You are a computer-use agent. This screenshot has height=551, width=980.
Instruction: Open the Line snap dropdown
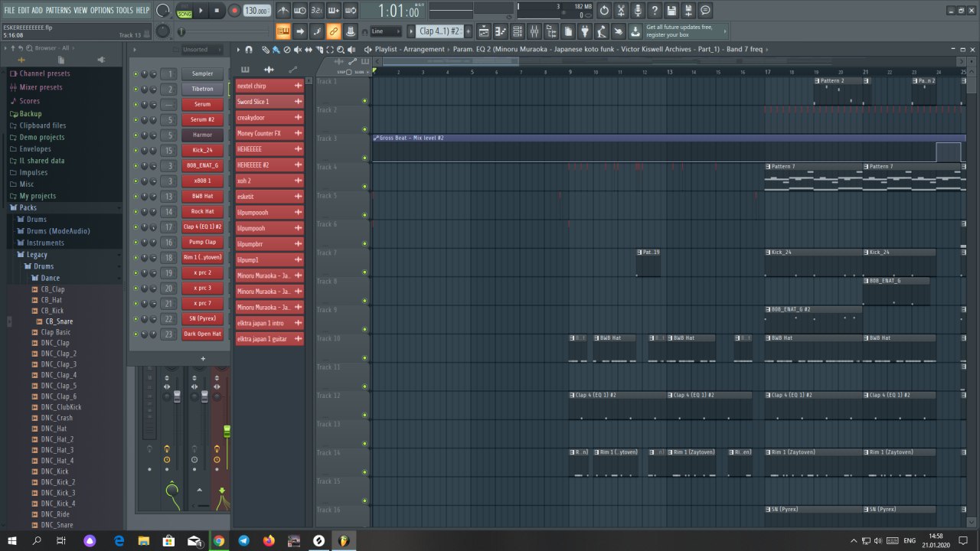(x=385, y=31)
